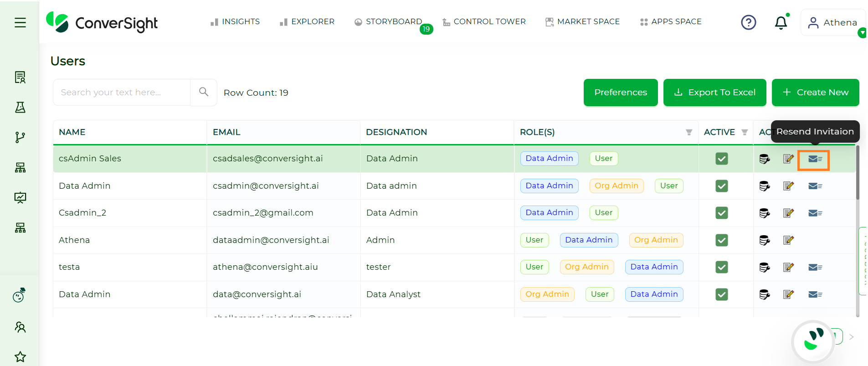868x366 pixels.
Task: Open the APPS SPACE tab
Action: coord(671,22)
